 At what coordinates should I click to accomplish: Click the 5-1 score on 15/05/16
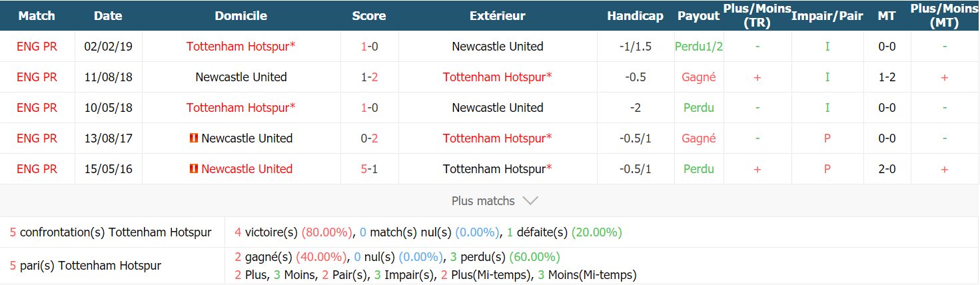click(x=369, y=169)
